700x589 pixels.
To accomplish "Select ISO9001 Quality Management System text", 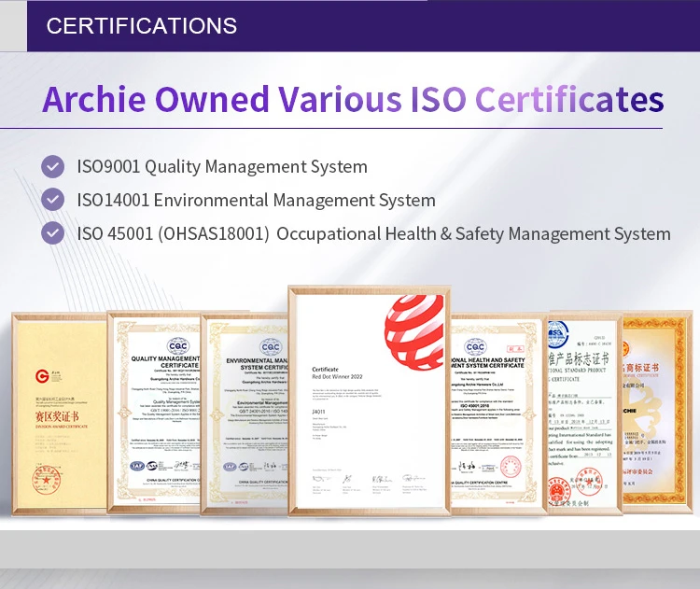I will (x=222, y=166).
